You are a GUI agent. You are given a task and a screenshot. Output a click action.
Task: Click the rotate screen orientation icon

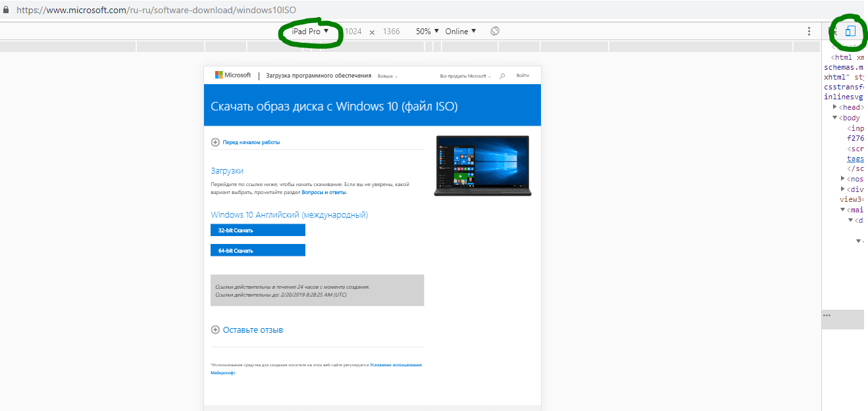tap(495, 31)
